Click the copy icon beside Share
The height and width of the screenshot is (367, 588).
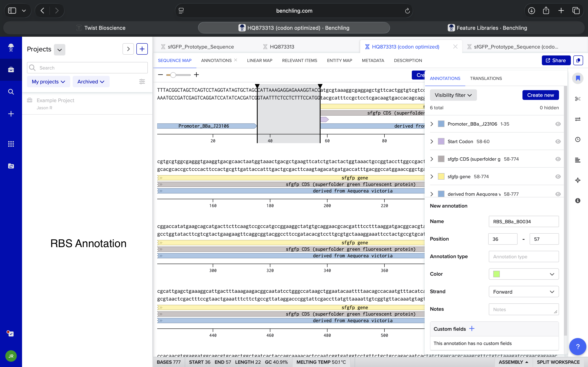578,60
